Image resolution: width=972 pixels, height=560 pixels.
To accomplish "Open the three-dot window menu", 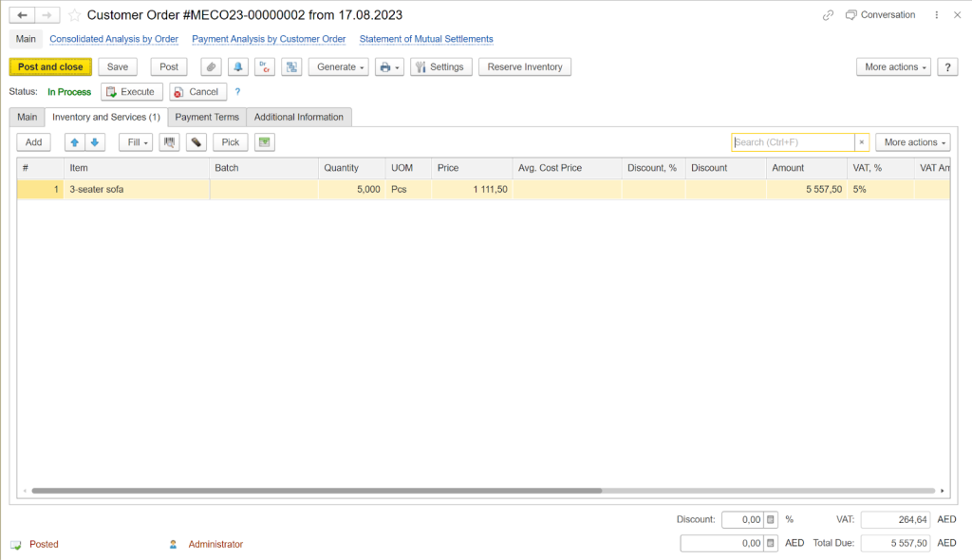I will click(936, 15).
